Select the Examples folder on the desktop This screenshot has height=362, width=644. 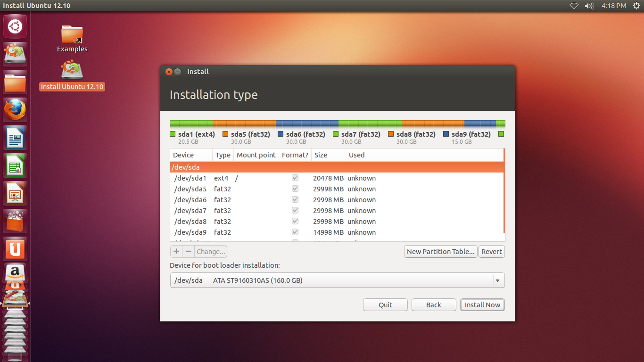[x=72, y=39]
